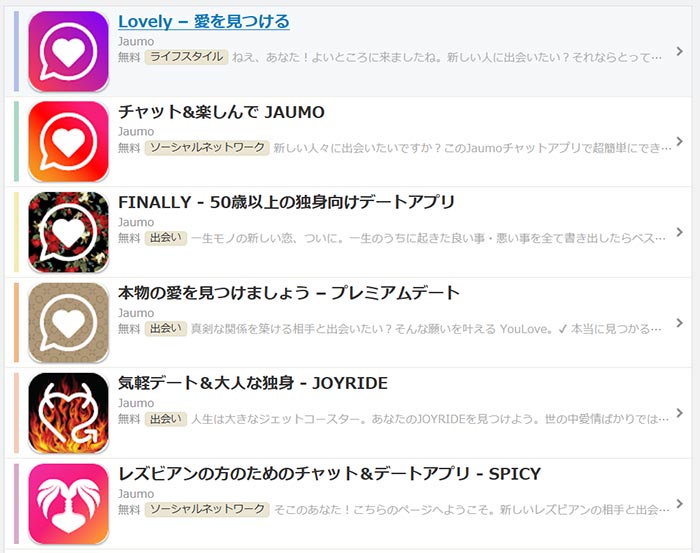Open '気軽デート&大人な独身 - JOYRIDE' title
This screenshot has width=700, height=553.
(253, 383)
